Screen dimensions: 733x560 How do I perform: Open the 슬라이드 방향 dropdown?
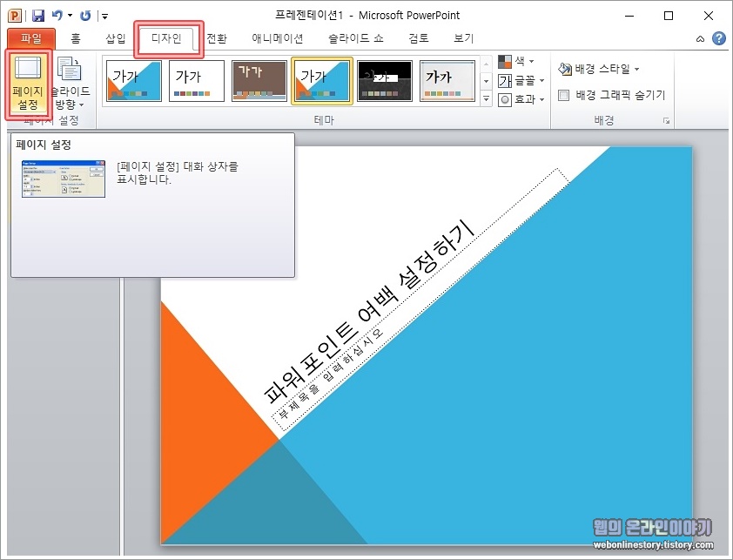pyautogui.click(x=70, y=84)
